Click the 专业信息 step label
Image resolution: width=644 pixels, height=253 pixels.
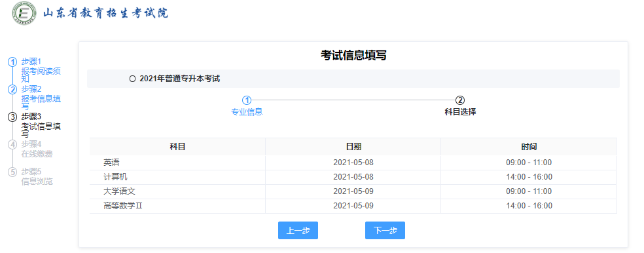[247, 112]
